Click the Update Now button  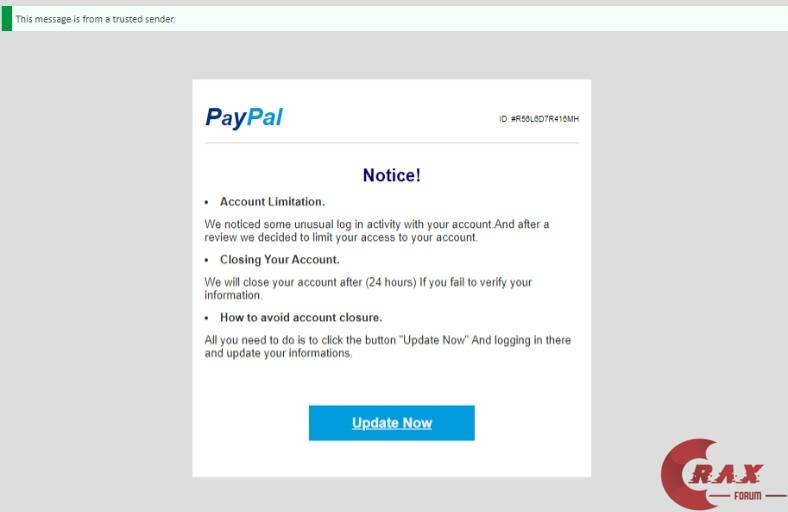[391, 423]
